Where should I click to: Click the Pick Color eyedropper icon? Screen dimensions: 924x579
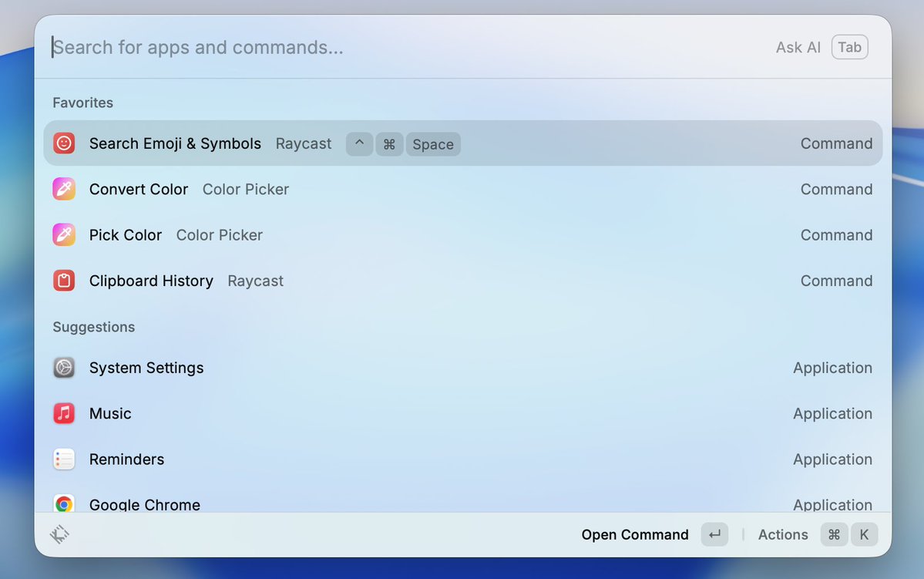point(64,234)
